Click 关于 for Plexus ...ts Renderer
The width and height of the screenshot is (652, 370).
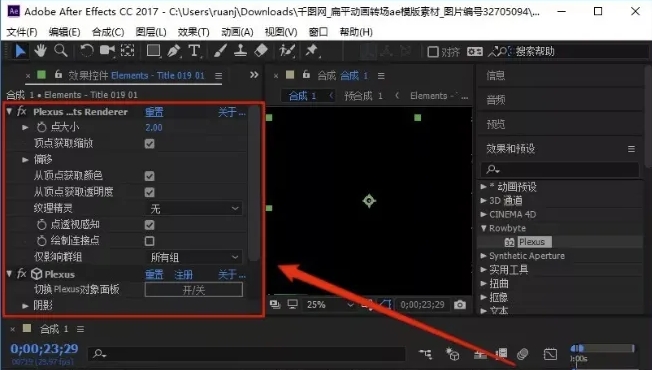pos(232,112)
